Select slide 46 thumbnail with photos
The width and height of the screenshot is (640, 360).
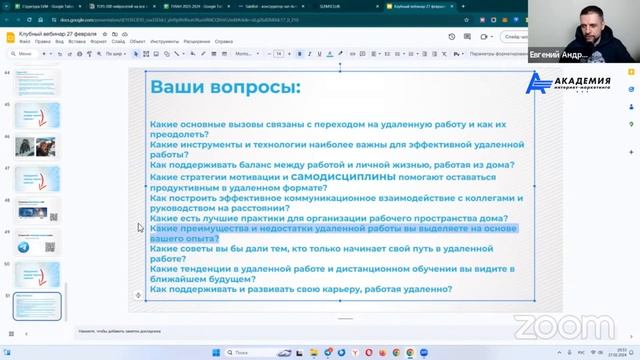point(37,147)
